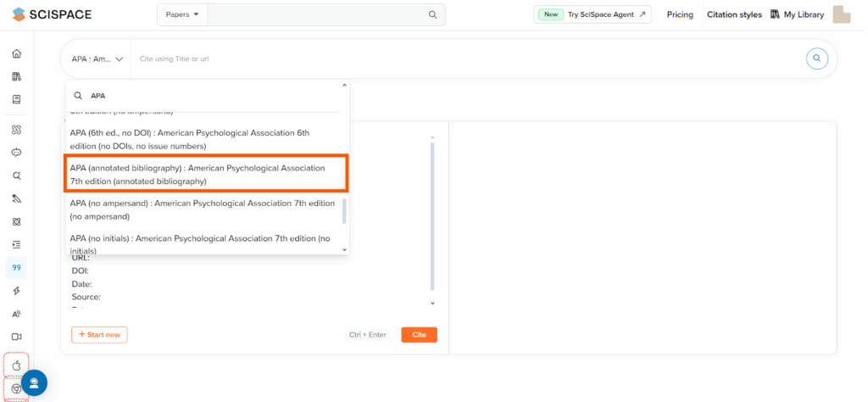Open Citation styles page
Viewport: 868px width, 402px height.
click(x=734, y=15)
